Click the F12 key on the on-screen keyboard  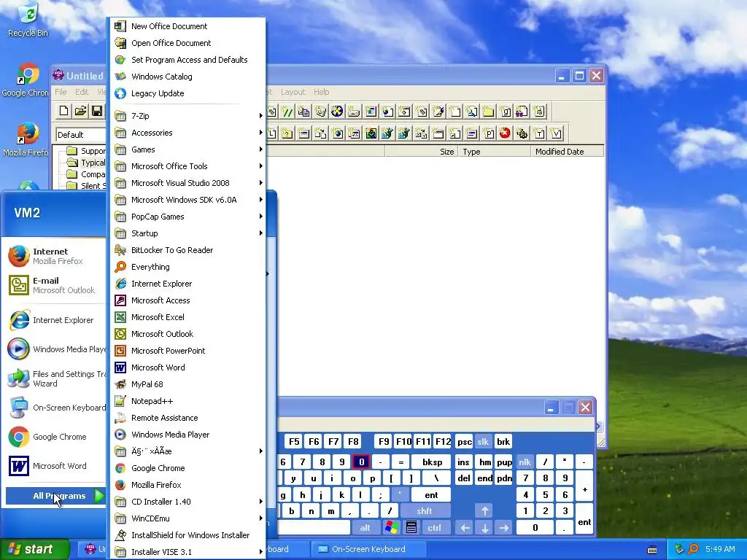[443, 441]
